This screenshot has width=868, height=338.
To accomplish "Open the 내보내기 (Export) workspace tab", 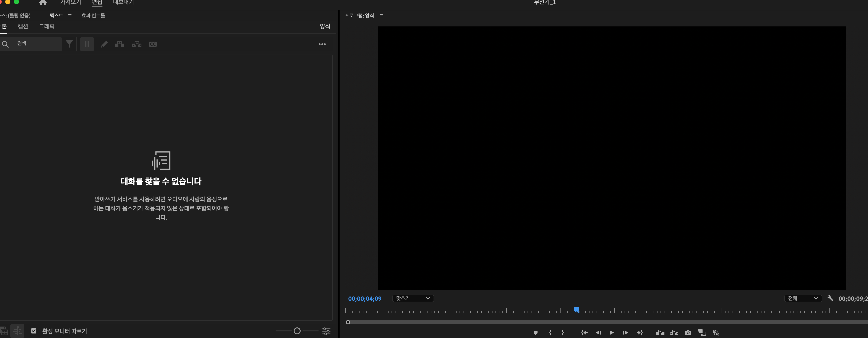I will (124, 2).
